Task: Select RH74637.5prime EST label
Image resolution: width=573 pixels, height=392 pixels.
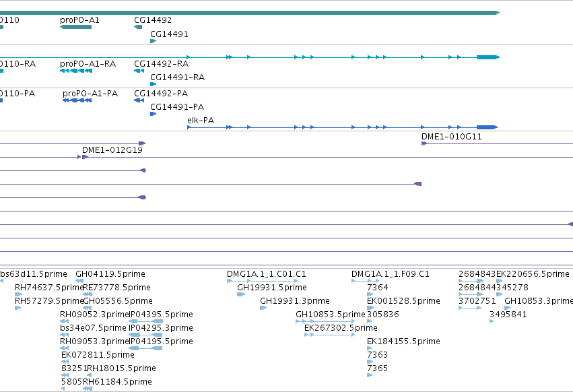Action: pos(49,288)
